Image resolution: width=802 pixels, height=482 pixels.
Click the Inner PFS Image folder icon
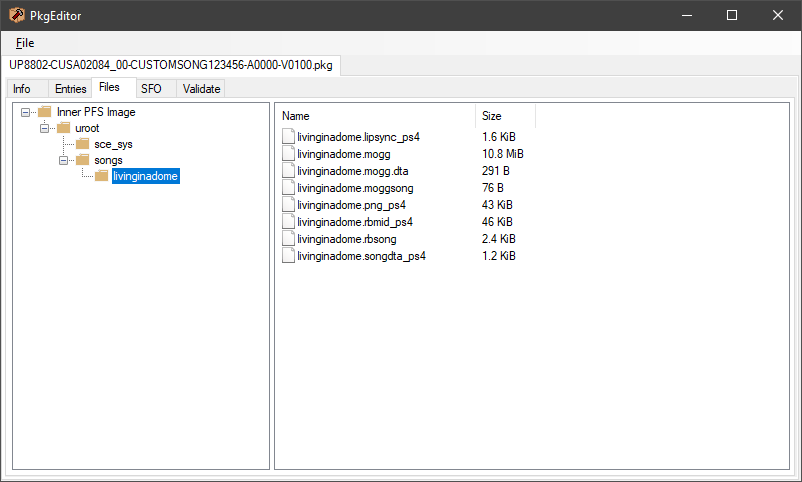[x=45, y=112]
